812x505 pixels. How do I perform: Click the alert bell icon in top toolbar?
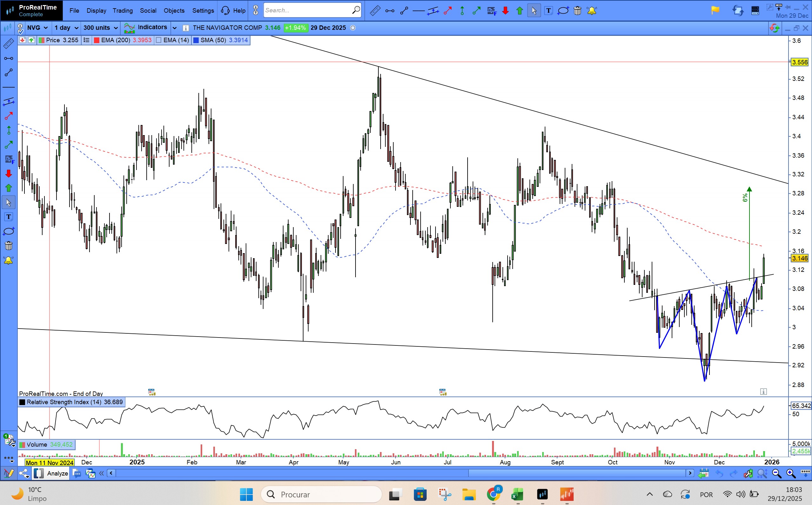tap(592, 11)
